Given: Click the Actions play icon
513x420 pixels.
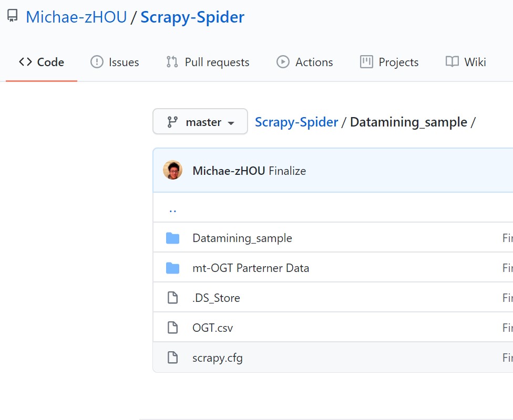Looking at the screenshot, I should [x=283, y=62].
